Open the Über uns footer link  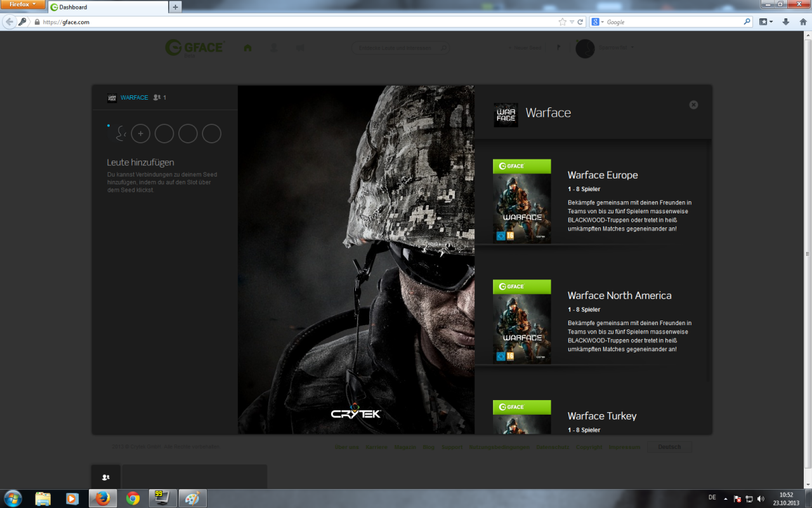click(x=346, y=447)
